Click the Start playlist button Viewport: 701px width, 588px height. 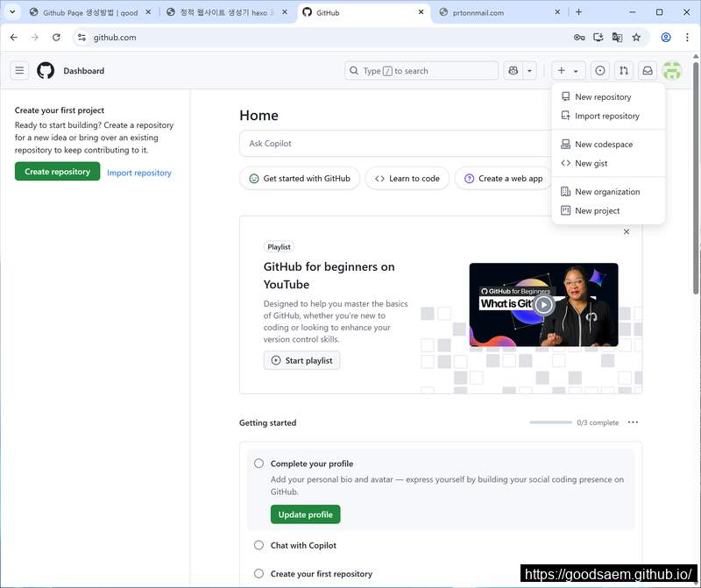pyautogui.click(x=301, y=360)
